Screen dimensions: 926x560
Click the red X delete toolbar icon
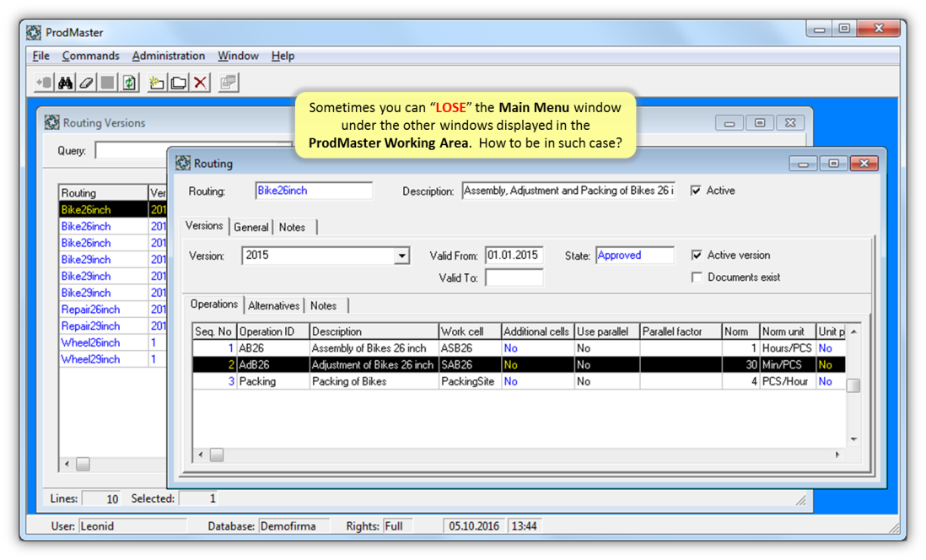click(200, 82)
